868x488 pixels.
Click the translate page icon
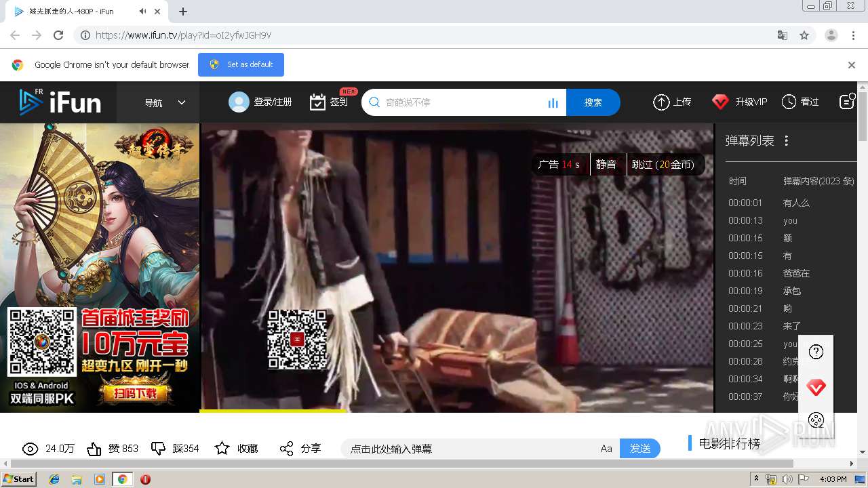783,35
